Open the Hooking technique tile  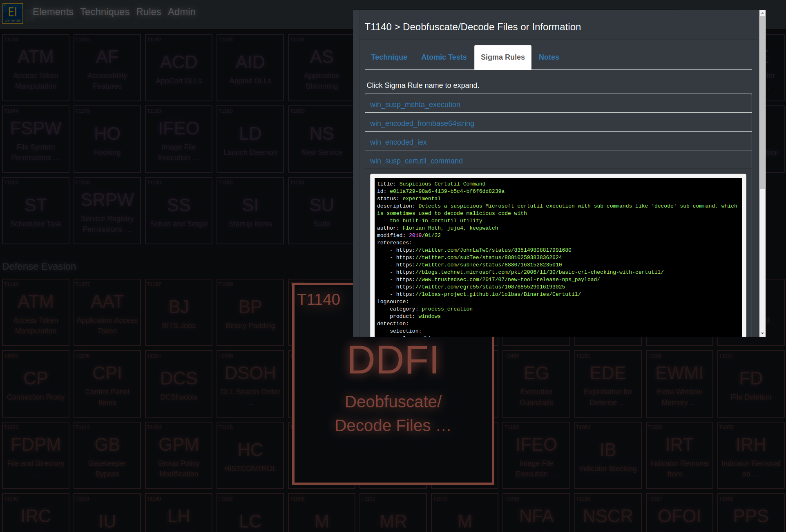[x=107, y=139]
